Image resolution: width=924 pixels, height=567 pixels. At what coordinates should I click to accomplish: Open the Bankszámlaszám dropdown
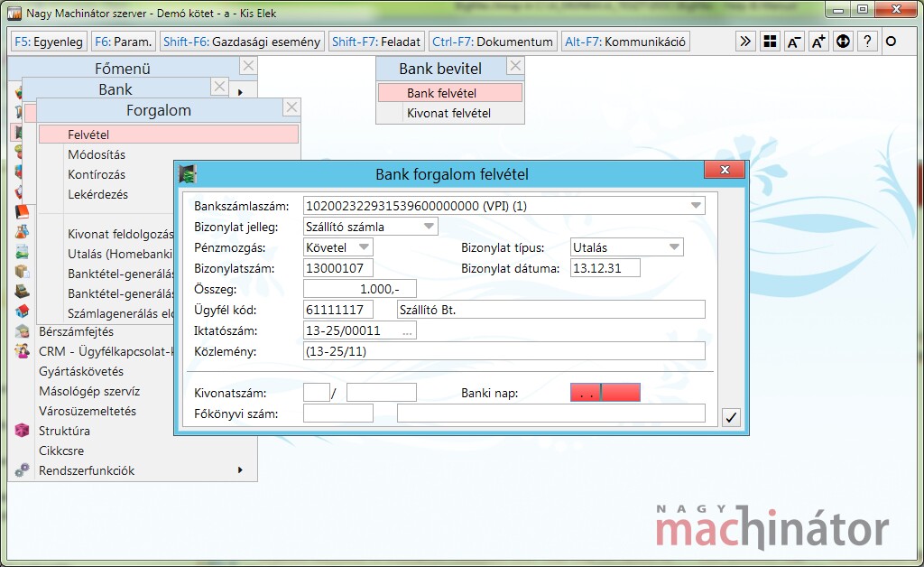click(696, 206)
